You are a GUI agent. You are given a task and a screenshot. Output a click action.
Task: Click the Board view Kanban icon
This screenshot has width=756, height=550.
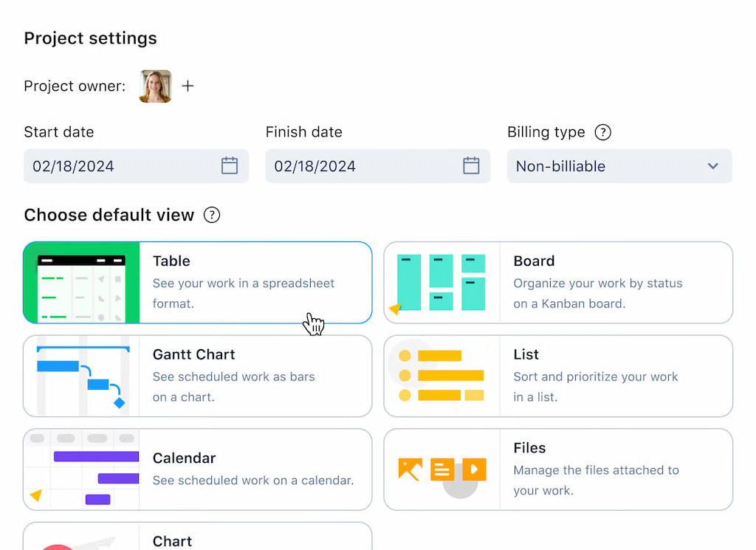point(441,282)
